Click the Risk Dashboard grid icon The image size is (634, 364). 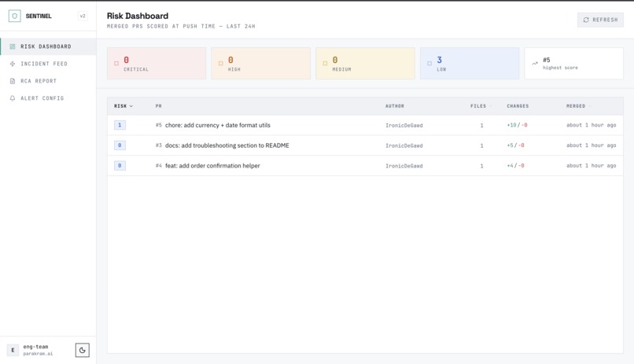[13, 46]
